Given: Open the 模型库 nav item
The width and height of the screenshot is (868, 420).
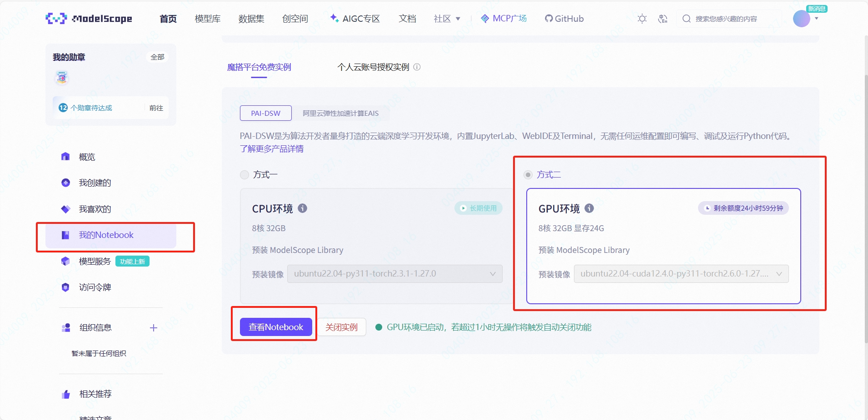Looking at the screenshot, I should pos(208,19).
